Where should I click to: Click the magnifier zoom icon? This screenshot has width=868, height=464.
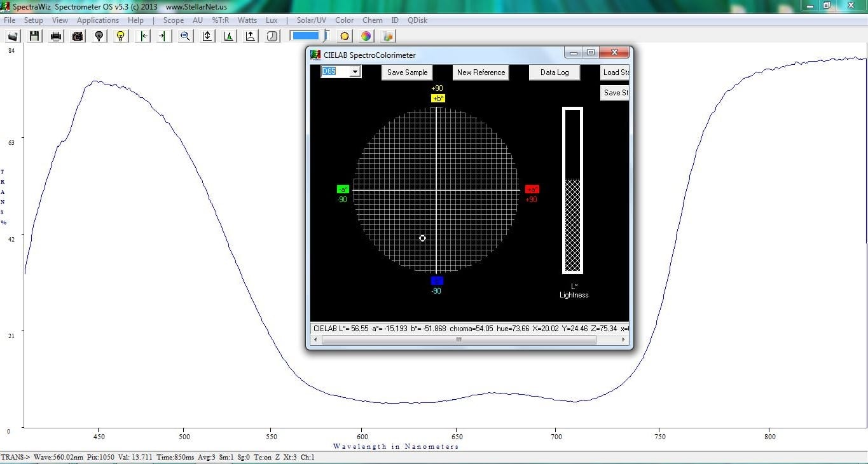[185, 36]
